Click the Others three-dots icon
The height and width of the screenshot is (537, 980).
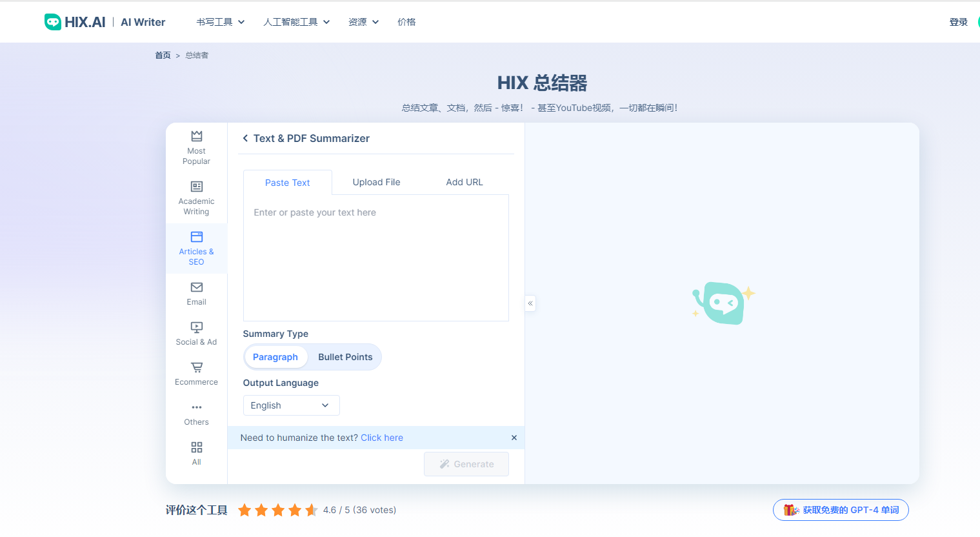[197, 407]
